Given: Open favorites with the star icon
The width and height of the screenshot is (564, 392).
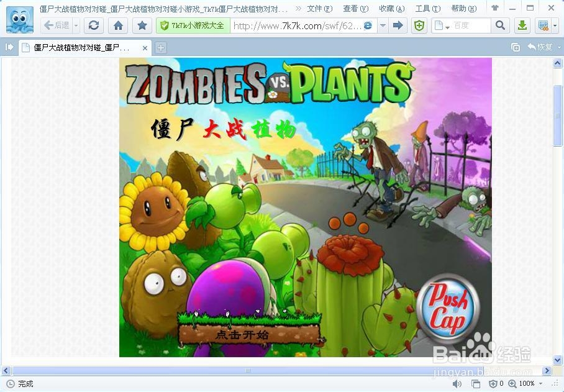Looking at the screenshot, I should tap(142, 25).
